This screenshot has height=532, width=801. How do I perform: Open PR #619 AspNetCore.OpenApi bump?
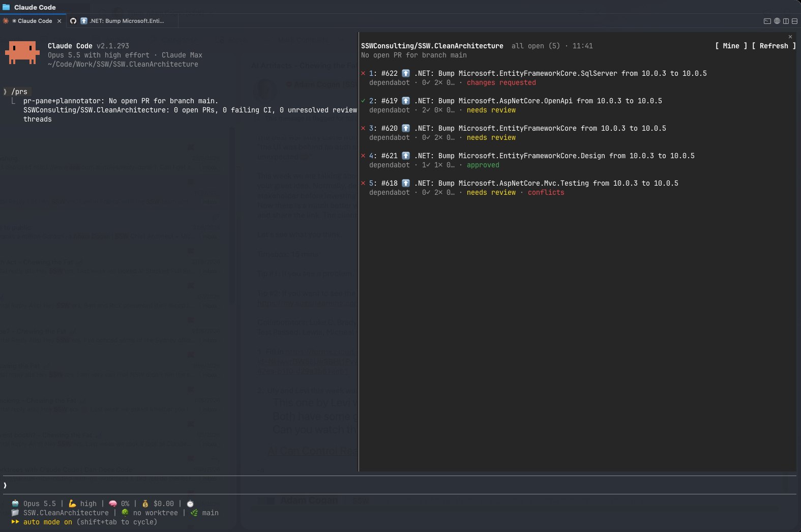pos(516,101)
